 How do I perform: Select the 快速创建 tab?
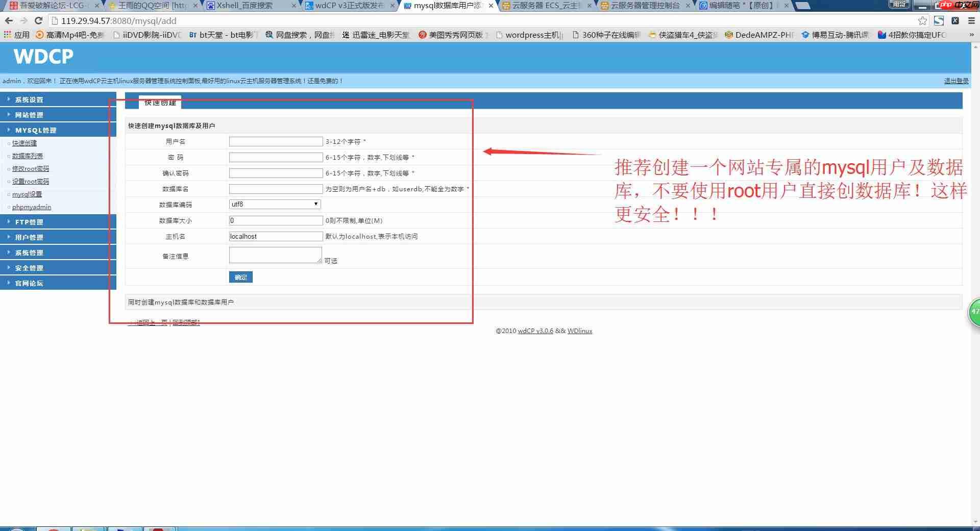159,103
